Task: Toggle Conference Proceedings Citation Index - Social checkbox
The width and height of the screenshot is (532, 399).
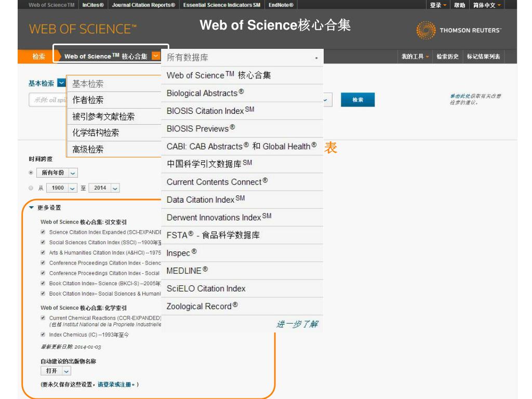Action: click(43, 273)
